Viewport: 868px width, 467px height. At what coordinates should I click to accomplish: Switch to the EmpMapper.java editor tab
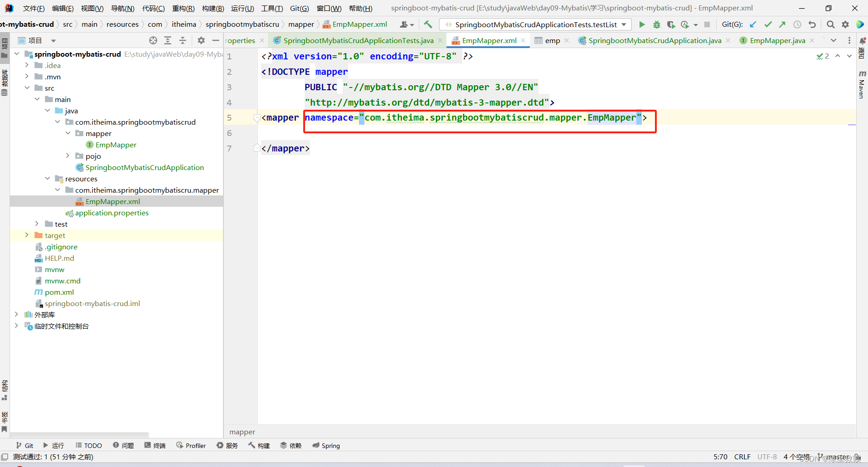point(778,40)
